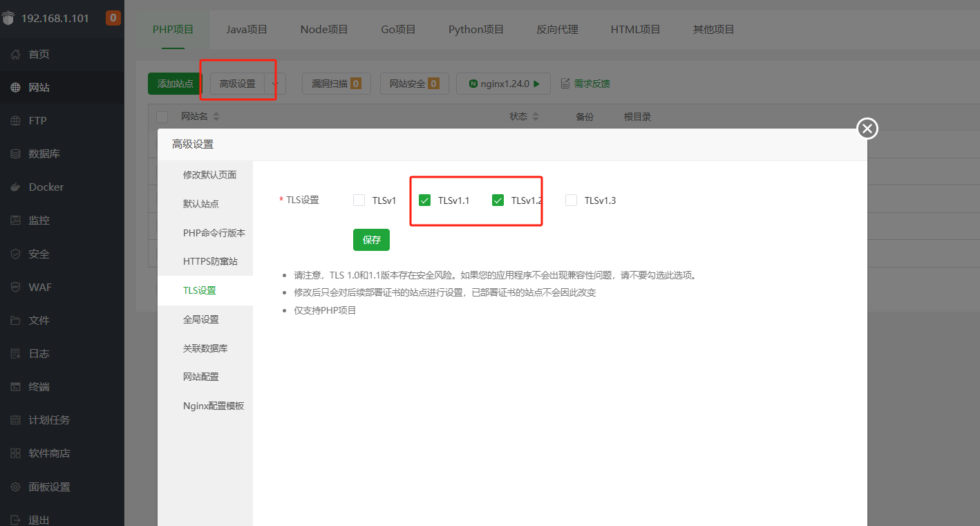Click the monitor icon beside 监控
Viewport: 980px width, 526px height.
click(x=15, y=220)
